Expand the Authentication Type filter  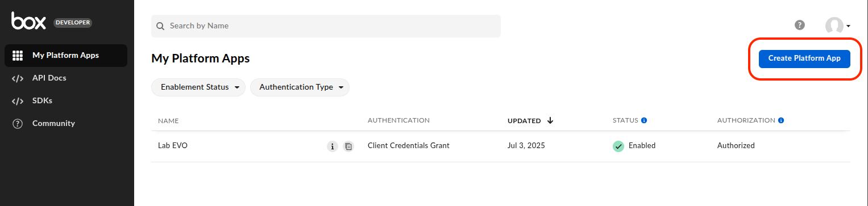pyautogui.click(x=300, y=87)
